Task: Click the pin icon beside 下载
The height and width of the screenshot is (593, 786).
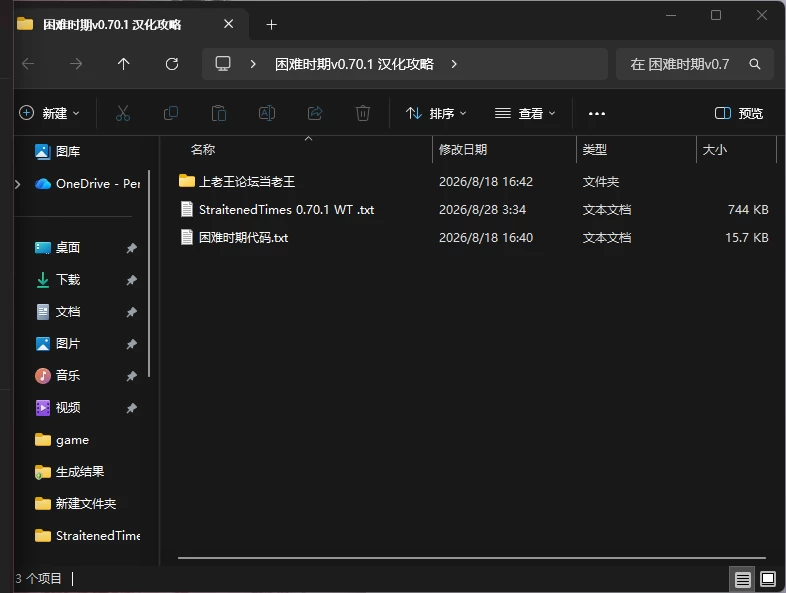Action: click(x=131, y=280)
